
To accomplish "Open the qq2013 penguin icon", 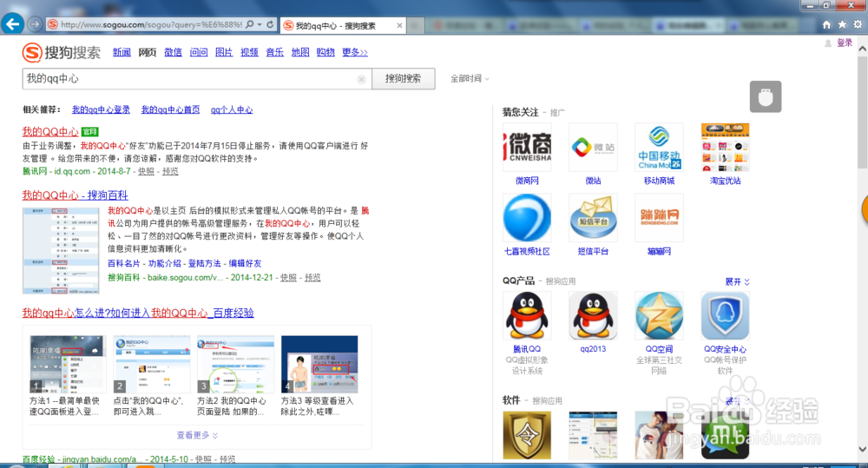I will (593, 316).
